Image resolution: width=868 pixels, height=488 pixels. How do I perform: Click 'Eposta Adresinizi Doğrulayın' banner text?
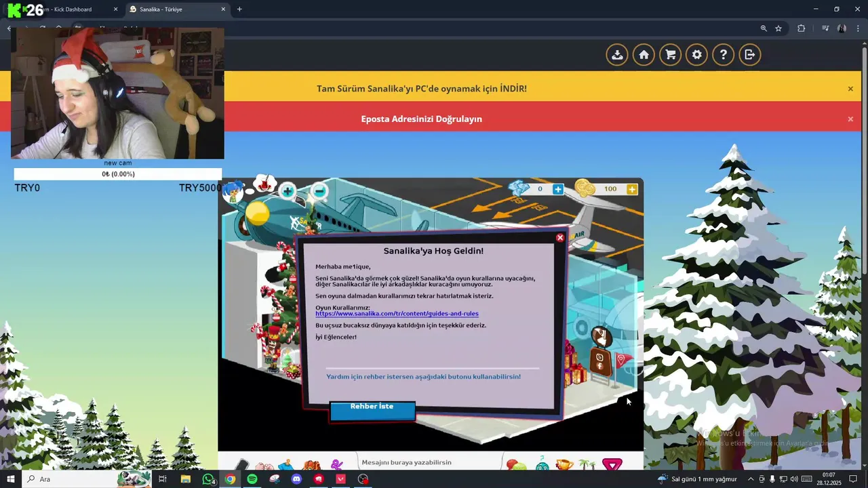click(421, 119)
